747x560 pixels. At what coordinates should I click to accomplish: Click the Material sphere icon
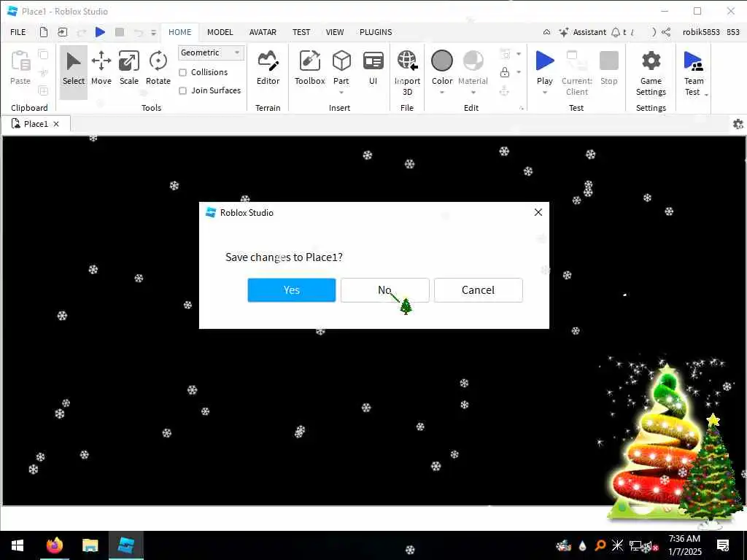point(473,61)
